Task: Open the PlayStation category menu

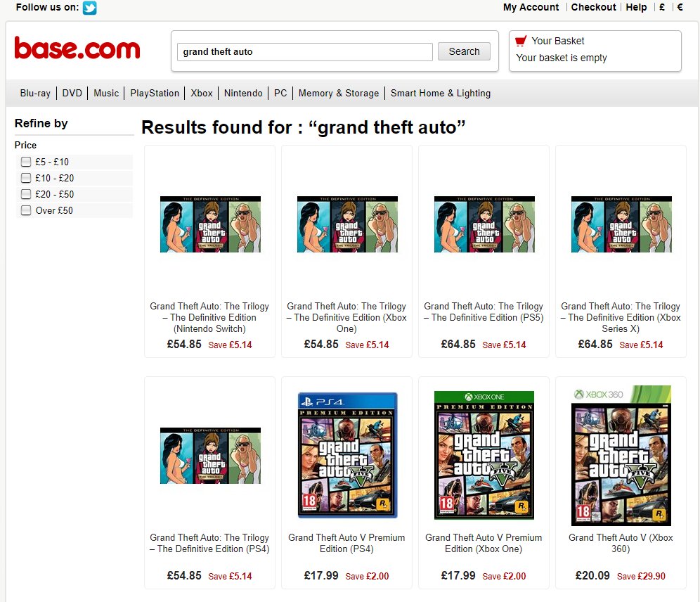Action: click(x=155, y=93)
